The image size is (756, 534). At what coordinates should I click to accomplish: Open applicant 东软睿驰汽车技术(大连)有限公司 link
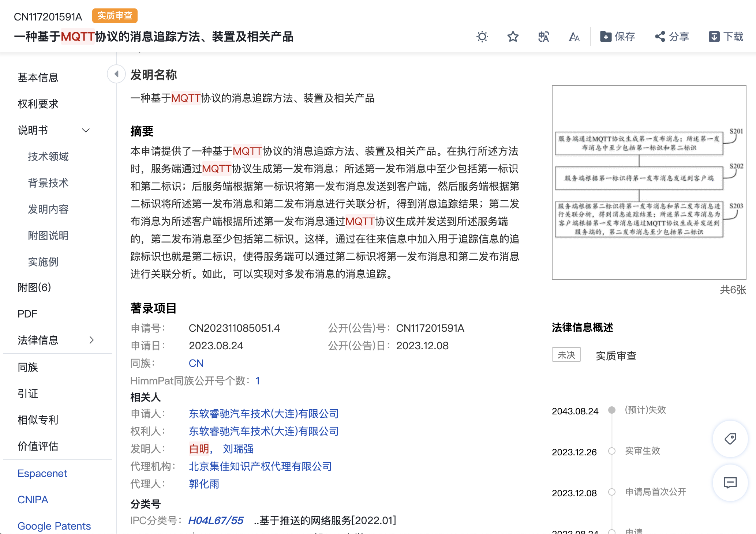click(264, 414)
